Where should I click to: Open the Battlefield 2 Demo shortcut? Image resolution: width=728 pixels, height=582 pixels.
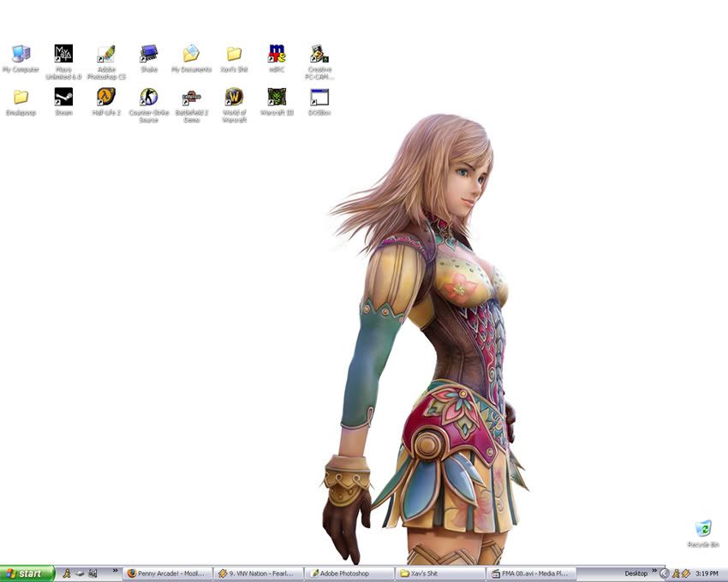tap(191, 97)
